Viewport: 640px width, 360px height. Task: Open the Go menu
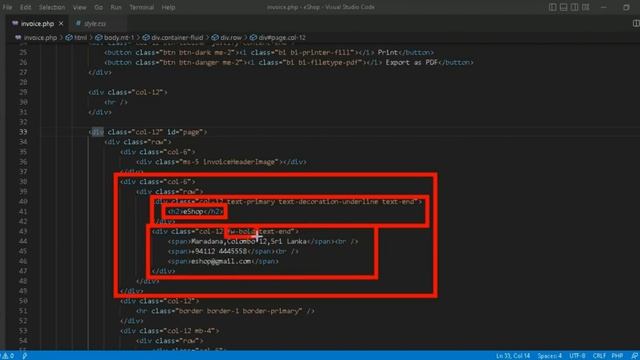click(x=98, y=7)
